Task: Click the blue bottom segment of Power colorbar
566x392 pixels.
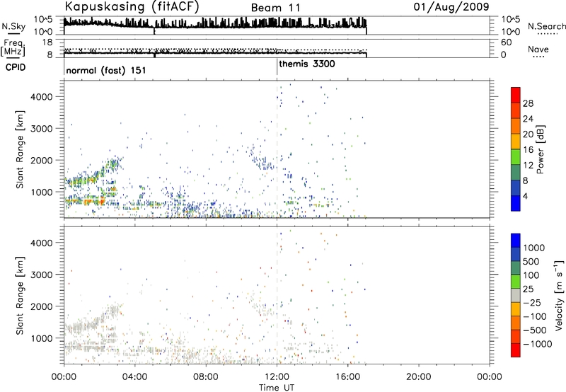Action: (516, 203)
